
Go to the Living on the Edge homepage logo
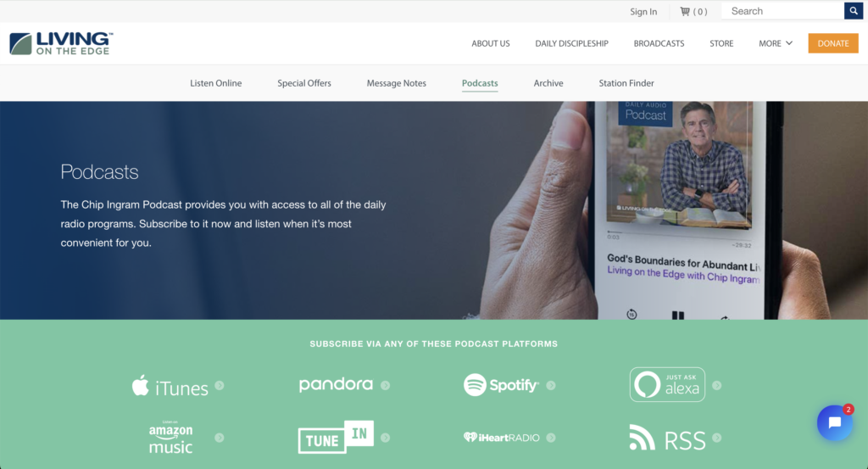click(61, 43)
